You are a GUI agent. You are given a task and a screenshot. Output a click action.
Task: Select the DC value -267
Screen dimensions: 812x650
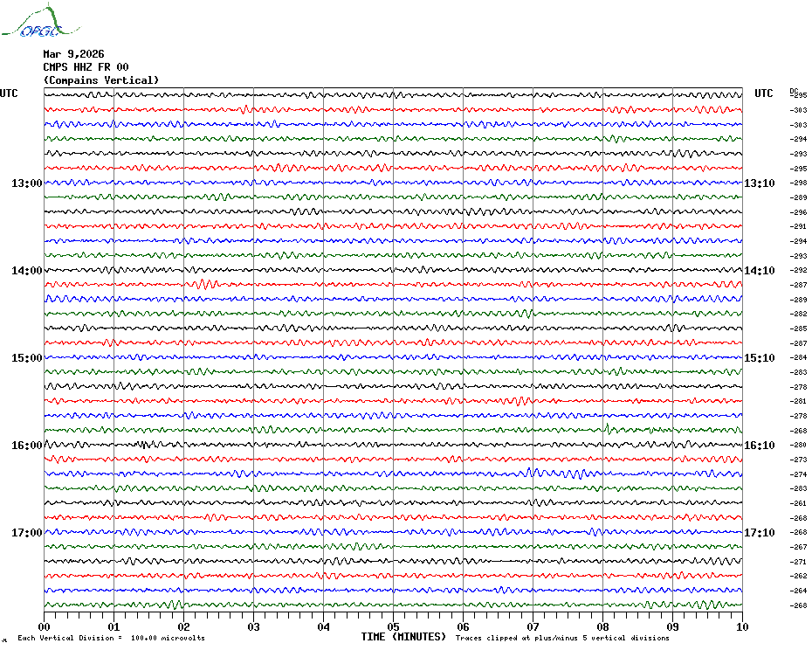click(x=798, y=547)
